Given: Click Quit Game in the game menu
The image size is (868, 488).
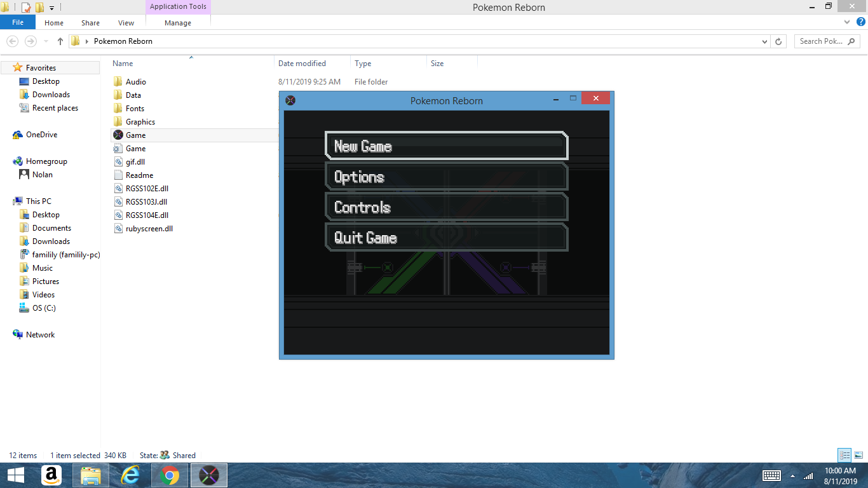Looking at the screenshot, I should click(x=446, y=238).
